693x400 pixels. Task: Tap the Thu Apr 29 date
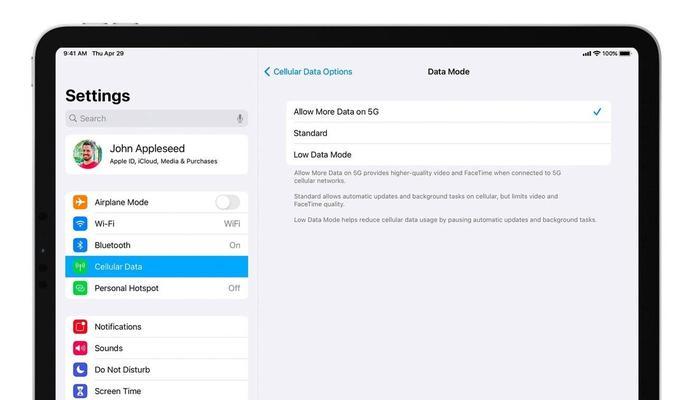pyautogui.click(x=108, y=53)
